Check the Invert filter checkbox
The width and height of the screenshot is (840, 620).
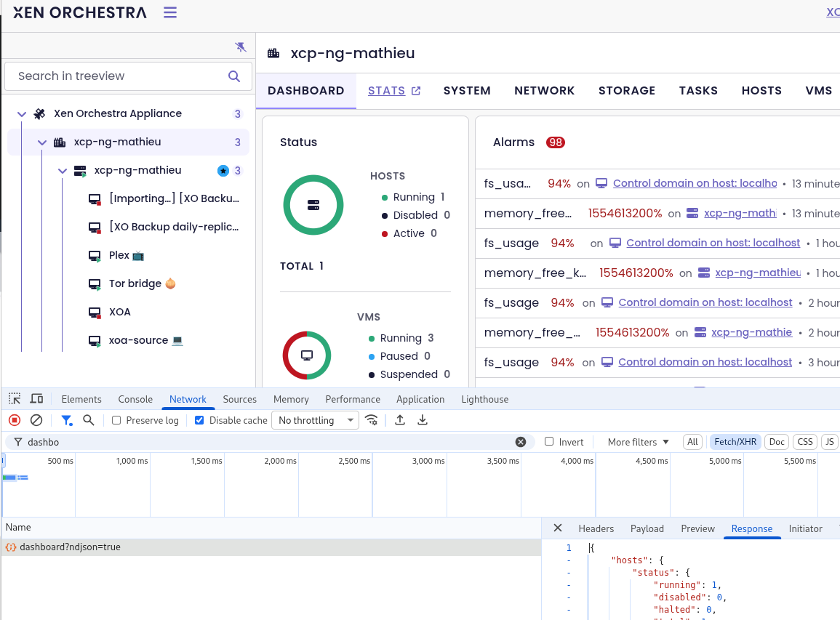coord(549,442)
